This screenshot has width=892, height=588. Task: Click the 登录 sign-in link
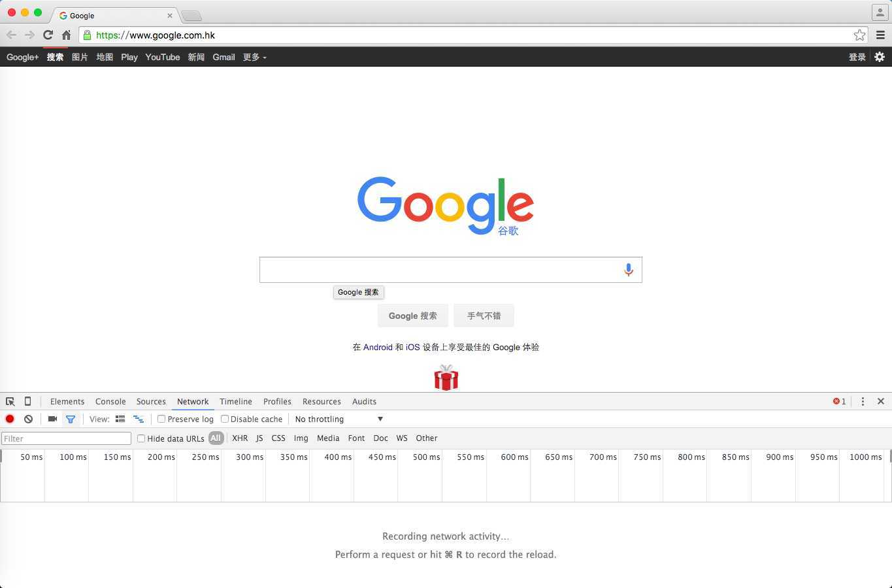click(x=857, y=57)
